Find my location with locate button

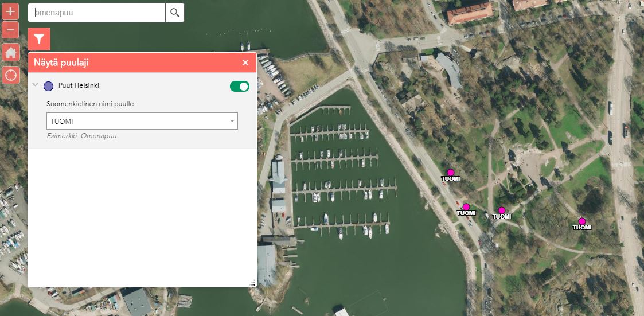(x=10, y=75)
